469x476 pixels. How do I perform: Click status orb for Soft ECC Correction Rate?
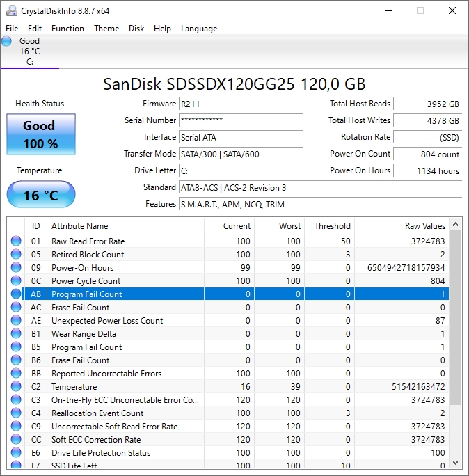(x=16, y=439)
